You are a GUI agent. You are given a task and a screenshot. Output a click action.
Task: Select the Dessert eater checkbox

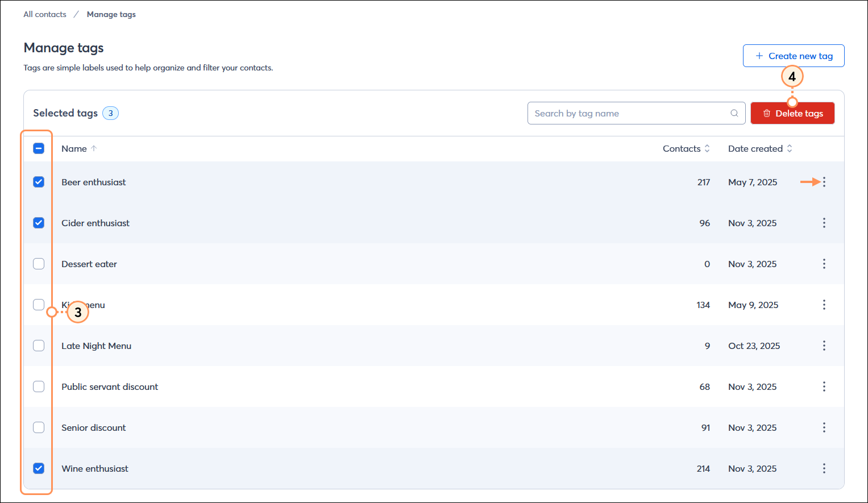[39, 264]
